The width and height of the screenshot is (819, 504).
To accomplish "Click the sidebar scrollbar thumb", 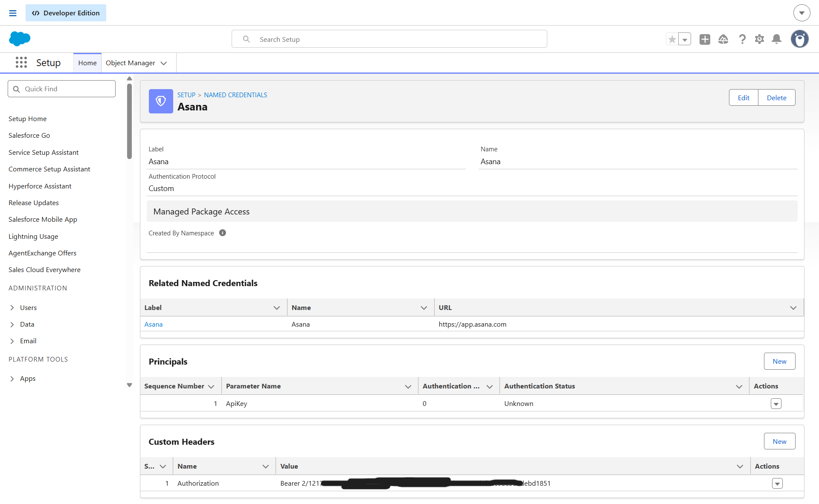I will pos(129,121).
